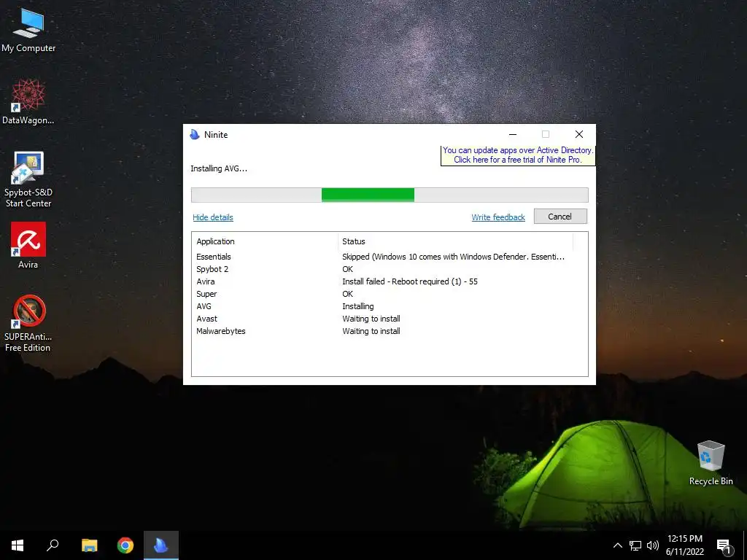Cancel the Ninite installation

pyautogui.click(x=560, y=216)
